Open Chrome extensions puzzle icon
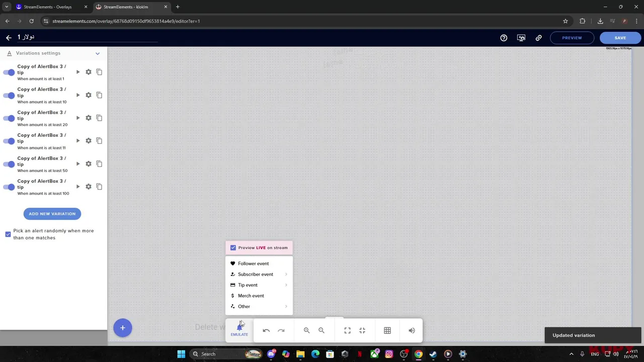 [x=583, y=21]
